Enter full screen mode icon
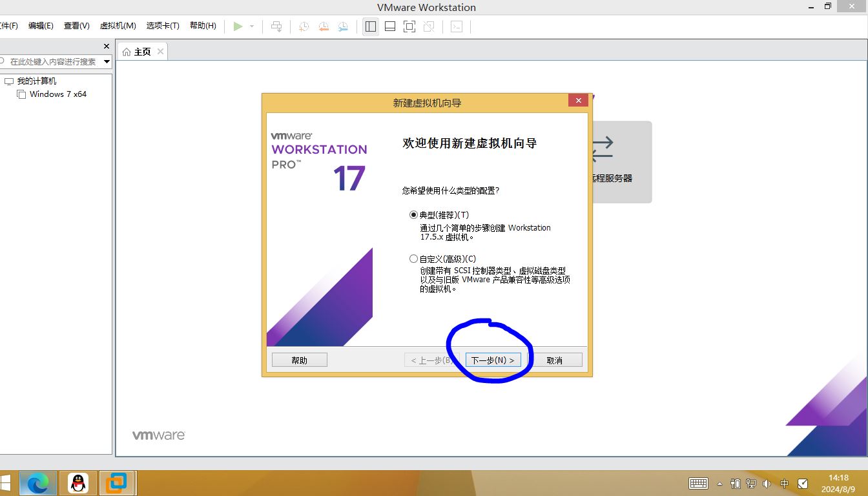 coord(409,26)
